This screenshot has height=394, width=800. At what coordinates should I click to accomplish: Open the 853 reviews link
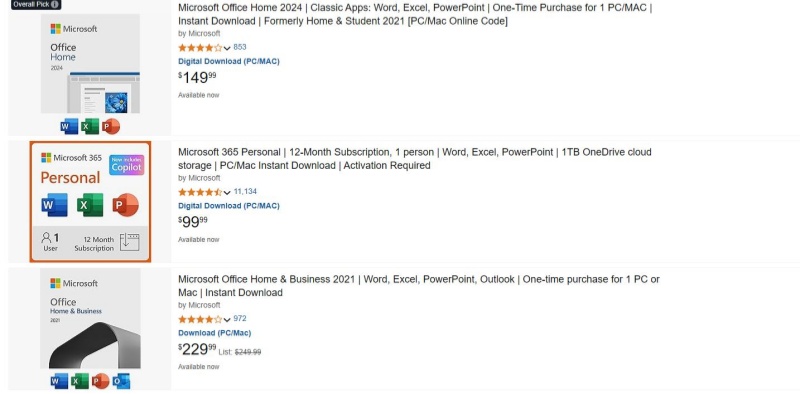click(240, 47)
